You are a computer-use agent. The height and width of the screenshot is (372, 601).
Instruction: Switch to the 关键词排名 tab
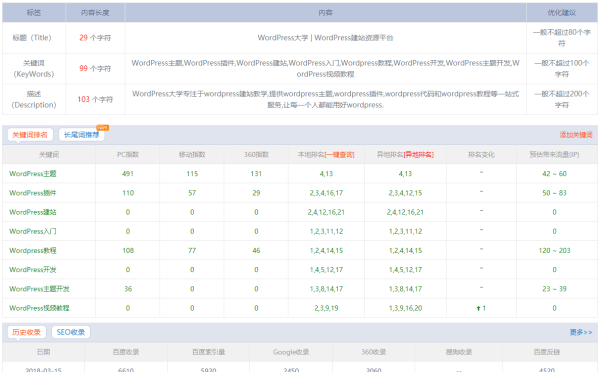30,135
